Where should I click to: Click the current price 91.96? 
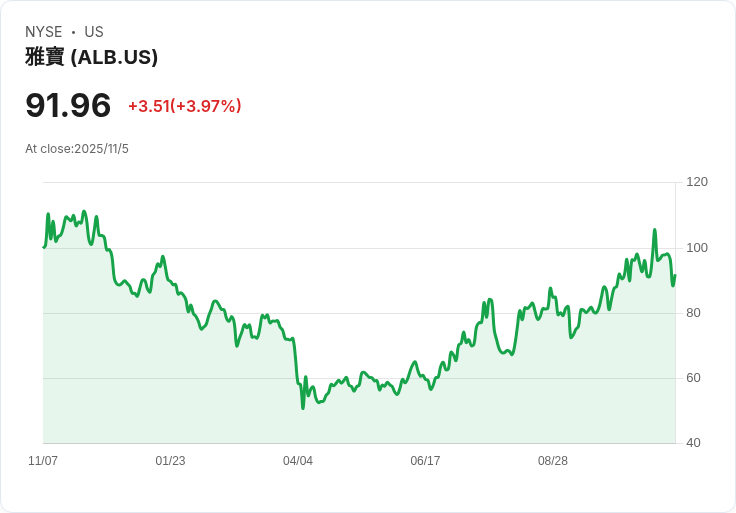(68, 105)
